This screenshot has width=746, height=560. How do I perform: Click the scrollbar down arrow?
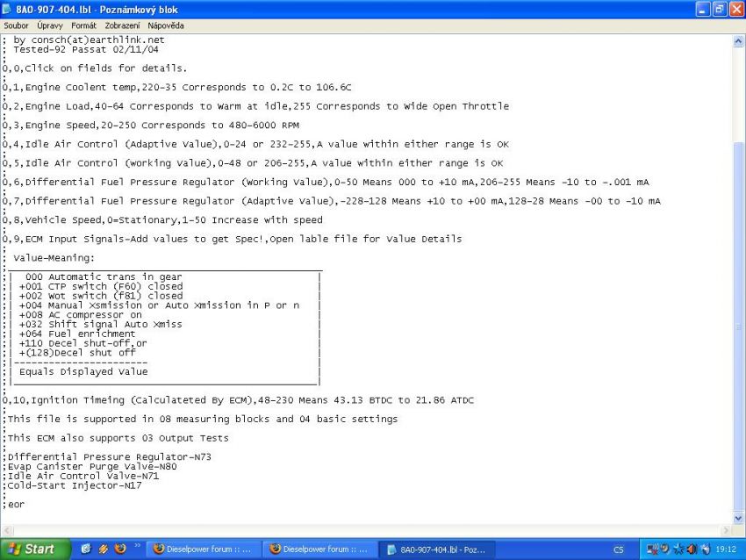point(738,519)
